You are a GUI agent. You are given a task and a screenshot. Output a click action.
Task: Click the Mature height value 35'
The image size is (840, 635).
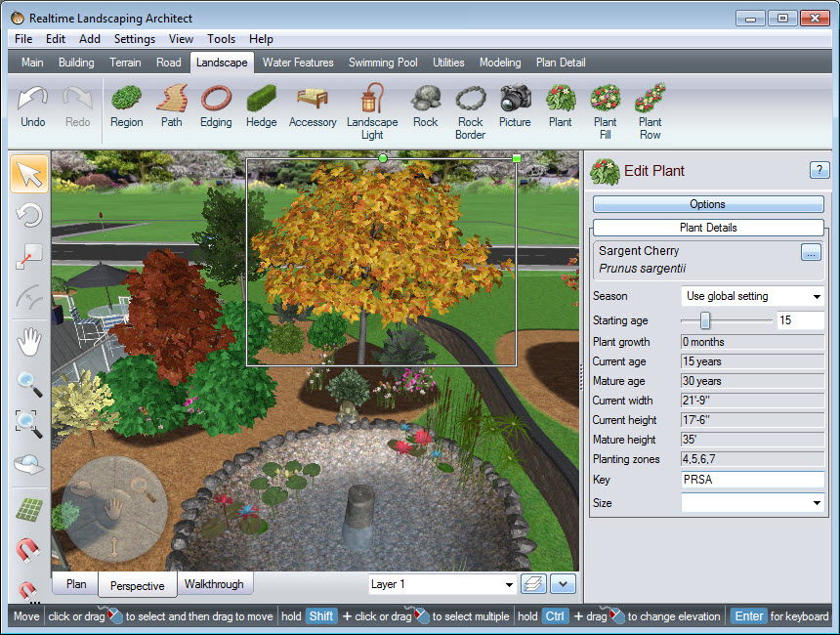pos(753,440)
